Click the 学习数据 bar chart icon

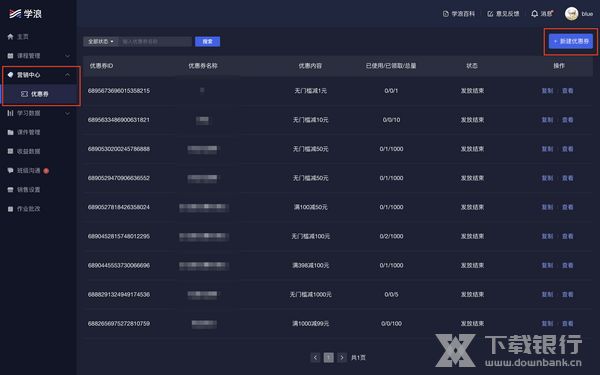pyautogui.click(x=10, y=113)
